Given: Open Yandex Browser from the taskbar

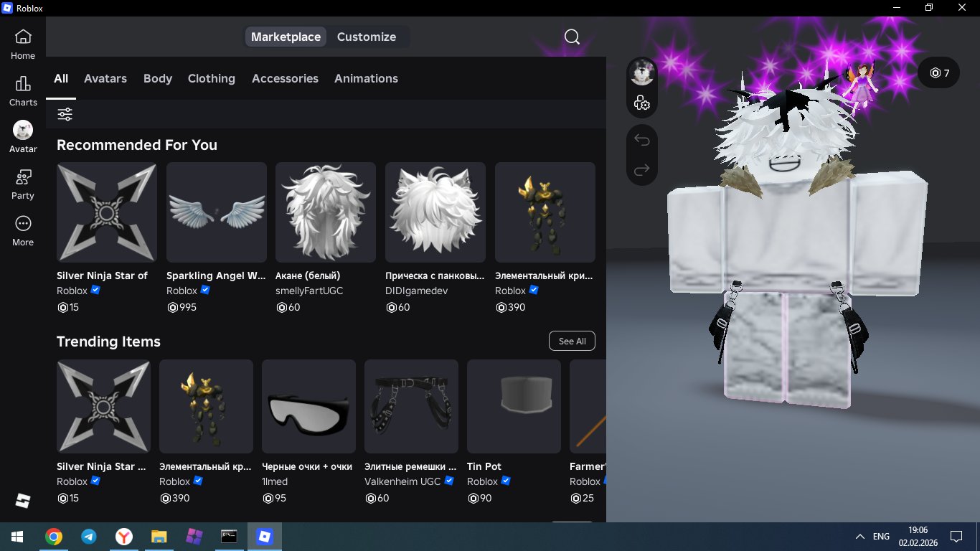Looking at the screenshot, I should (x=124, y=537).
